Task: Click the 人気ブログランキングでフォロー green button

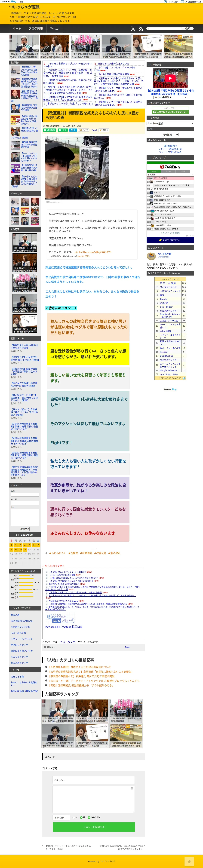Action: (170, 112)
